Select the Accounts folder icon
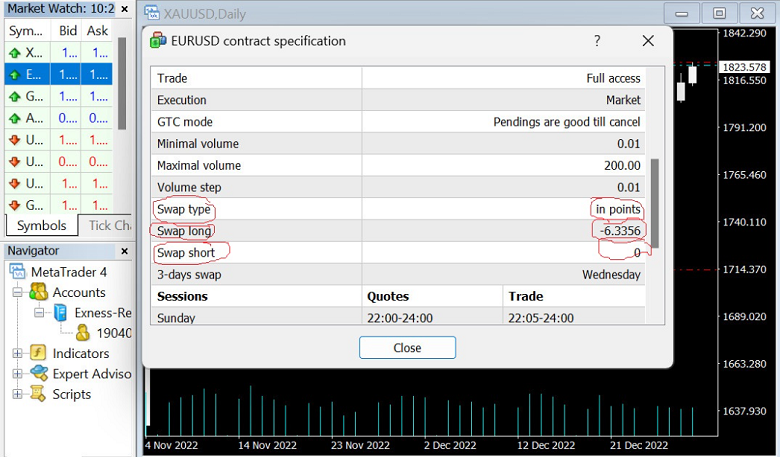Screen dimensions: 780x457 point(39,292)
